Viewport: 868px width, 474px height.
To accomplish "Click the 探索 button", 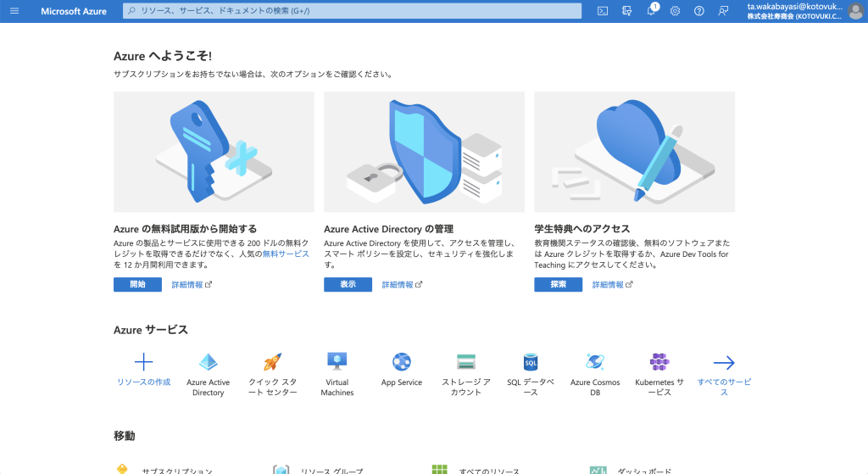I will tap(558, 285).
